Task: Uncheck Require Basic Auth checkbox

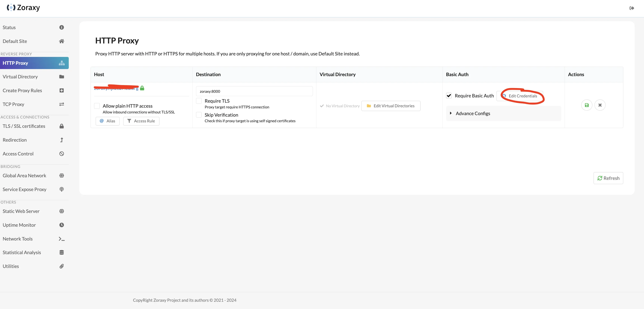Action: [x=449, y=96]
